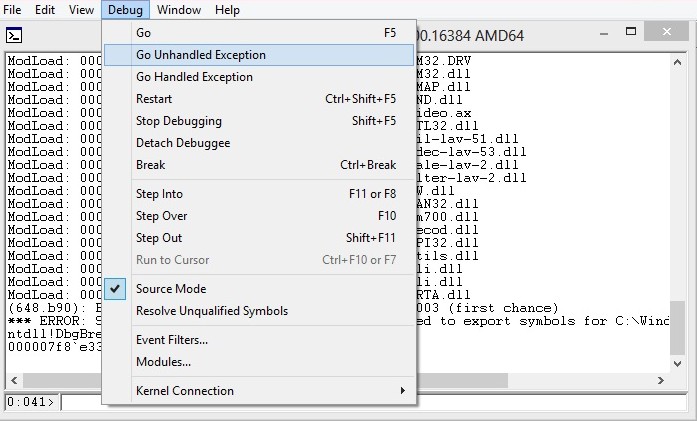Open Event Filters dialog
The image size is (697, 421).
[171, 340]
